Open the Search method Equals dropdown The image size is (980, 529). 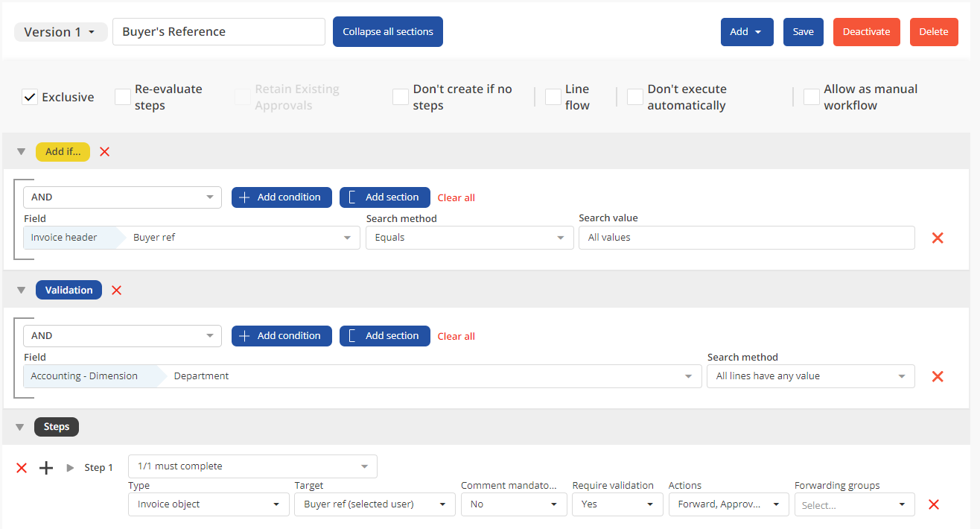pos(468,238)
